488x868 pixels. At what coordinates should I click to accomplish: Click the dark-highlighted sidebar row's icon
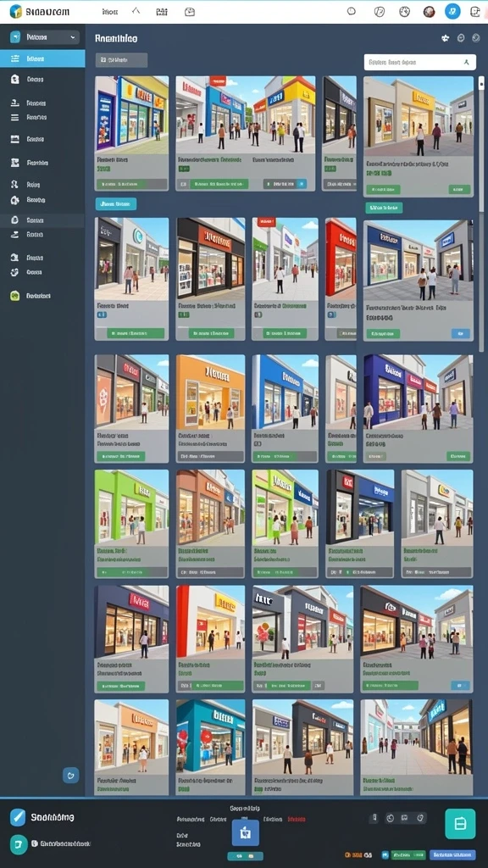click(15, 220)
